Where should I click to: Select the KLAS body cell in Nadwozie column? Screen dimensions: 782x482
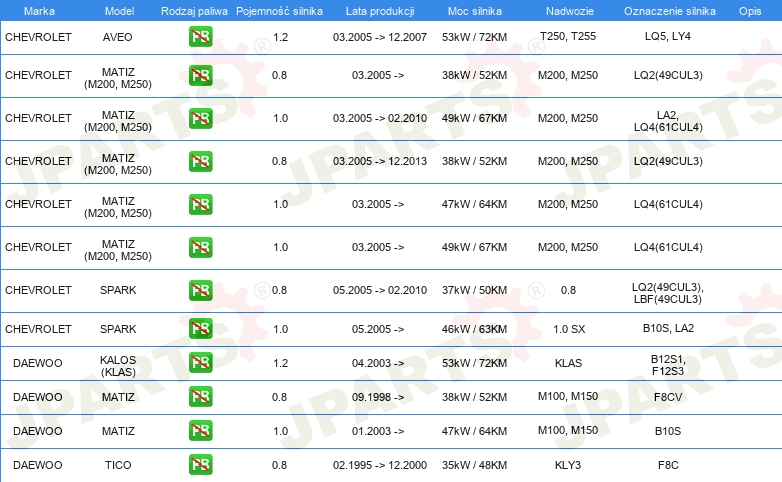coord(569,363)
